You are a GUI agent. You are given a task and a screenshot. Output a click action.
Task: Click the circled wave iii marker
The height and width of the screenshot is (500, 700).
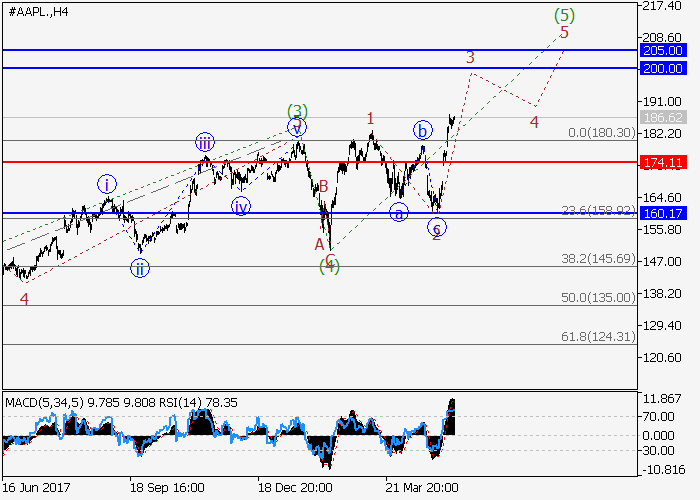[204, 141]
